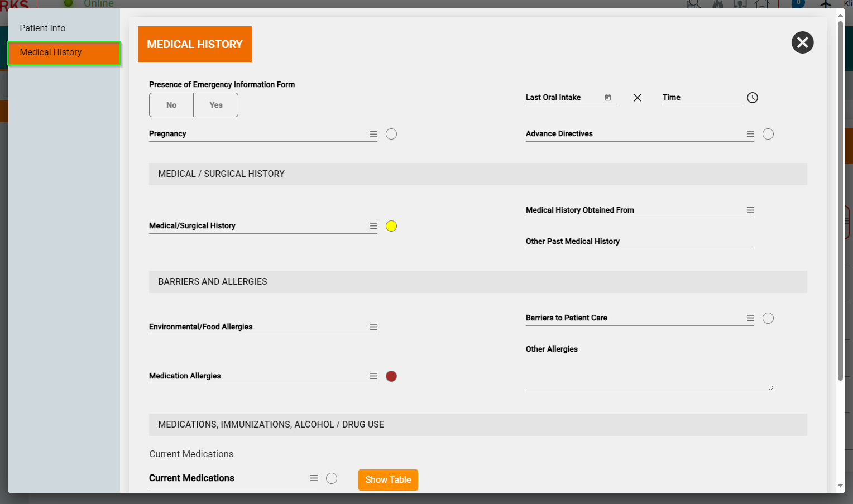
Task: Open Pregnancy list menu icon
Action: [x=373, y=135]
